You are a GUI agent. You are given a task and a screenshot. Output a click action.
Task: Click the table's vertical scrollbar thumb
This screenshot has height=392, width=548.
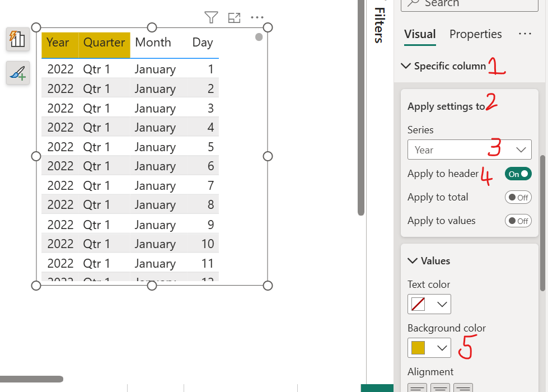(x=259, y=37)
